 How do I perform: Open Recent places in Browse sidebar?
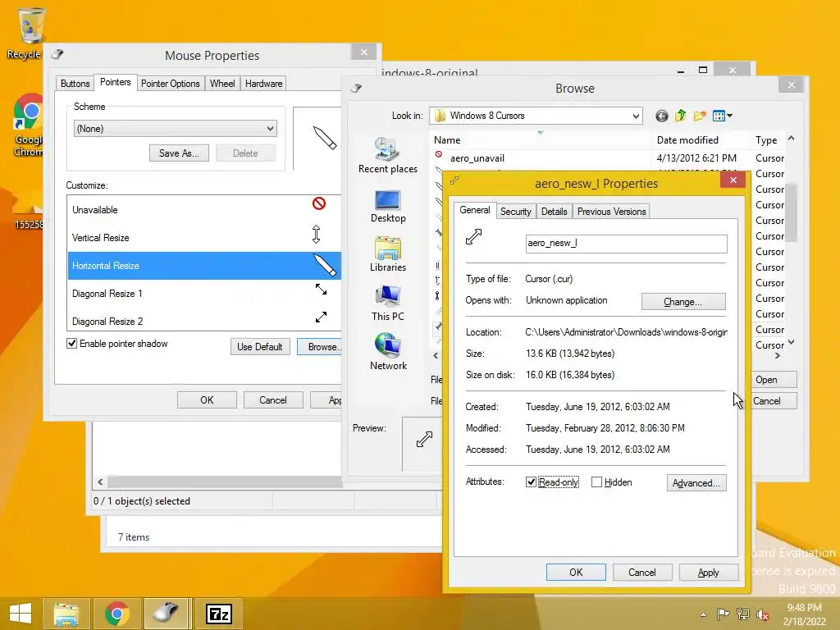387,155
